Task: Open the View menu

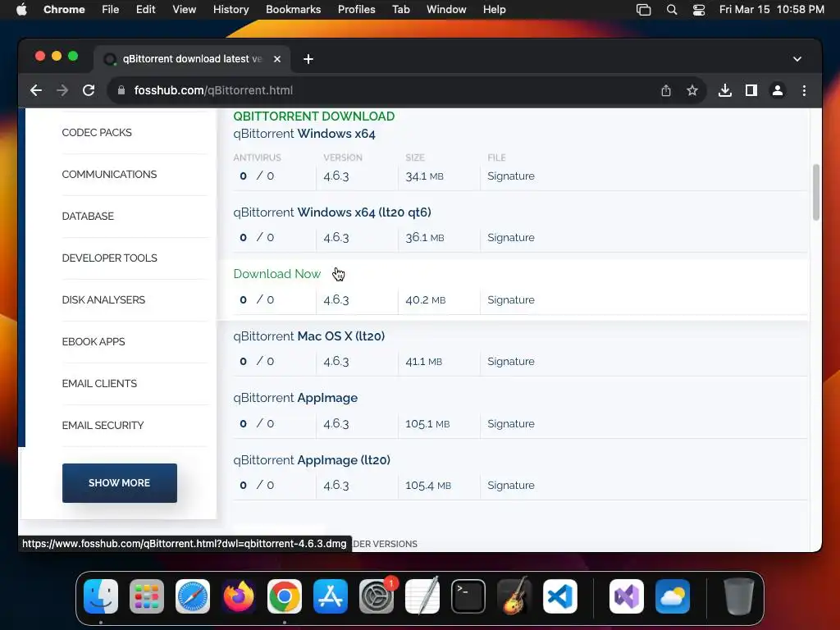Action: pyautogui.click(x=184, y=10)
